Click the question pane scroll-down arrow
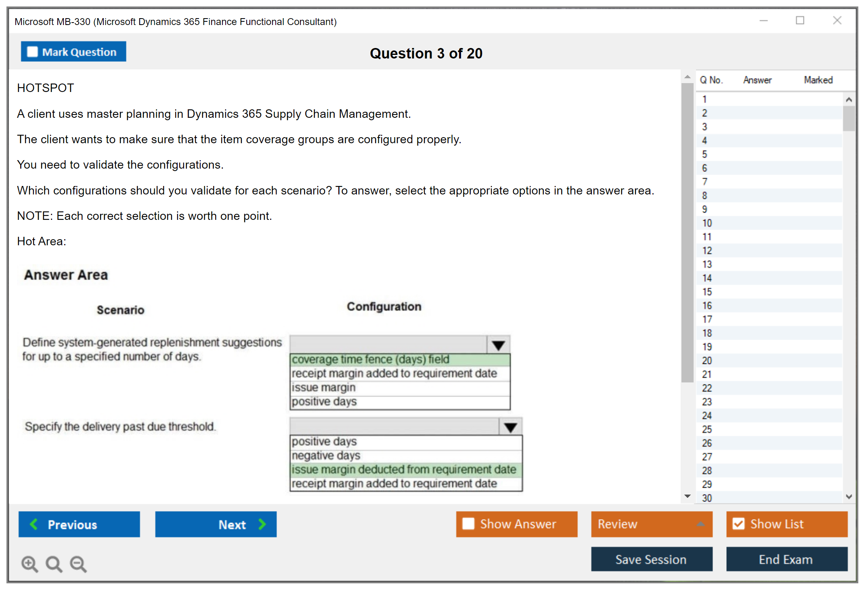The width and height of the screenshot is (868, 593). 687,496
